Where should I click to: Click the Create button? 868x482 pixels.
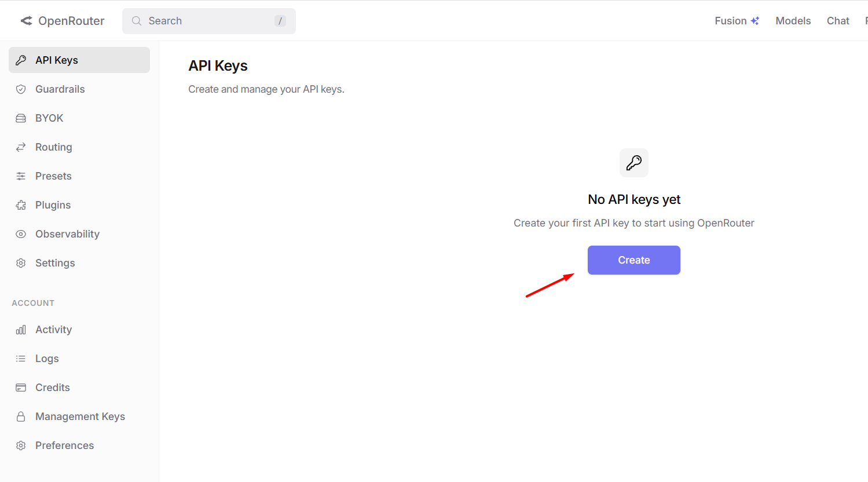(x=633, y=260)
